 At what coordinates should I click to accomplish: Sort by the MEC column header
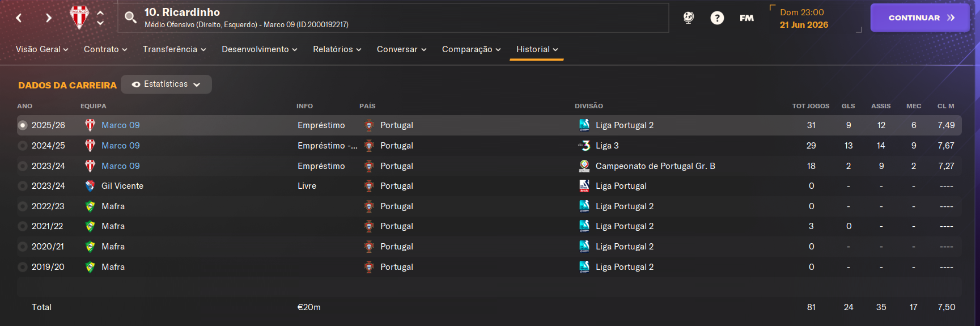click(x=914, y=106)
